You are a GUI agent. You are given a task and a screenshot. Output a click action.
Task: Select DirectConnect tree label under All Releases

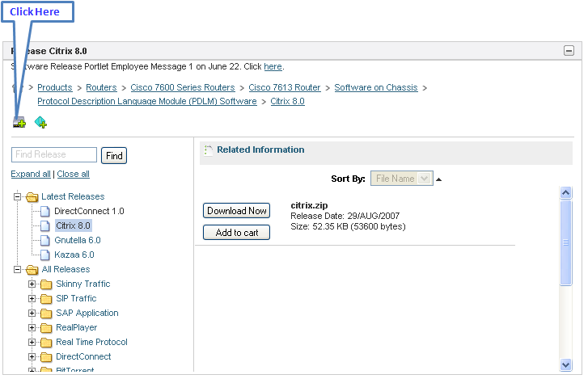point(83,357)
